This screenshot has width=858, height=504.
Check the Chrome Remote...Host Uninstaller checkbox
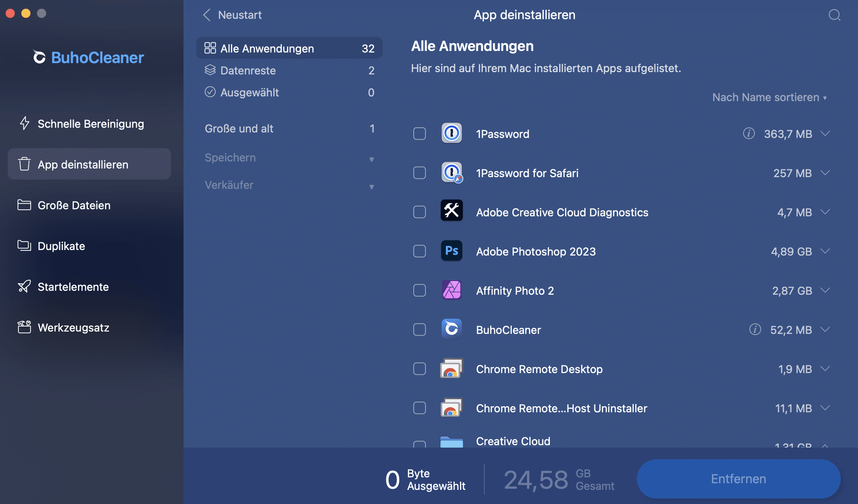(420, 408)
